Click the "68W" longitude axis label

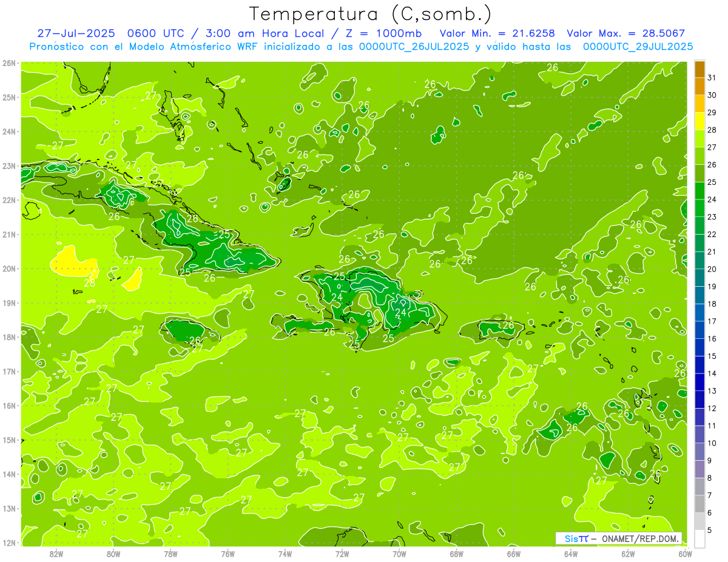point(457,554)
